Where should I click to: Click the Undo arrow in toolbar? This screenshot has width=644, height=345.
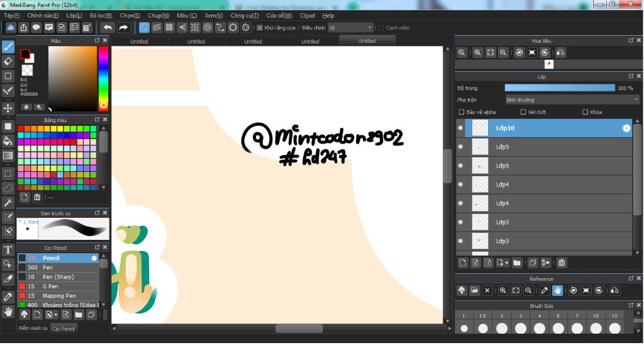coord(108,28)
